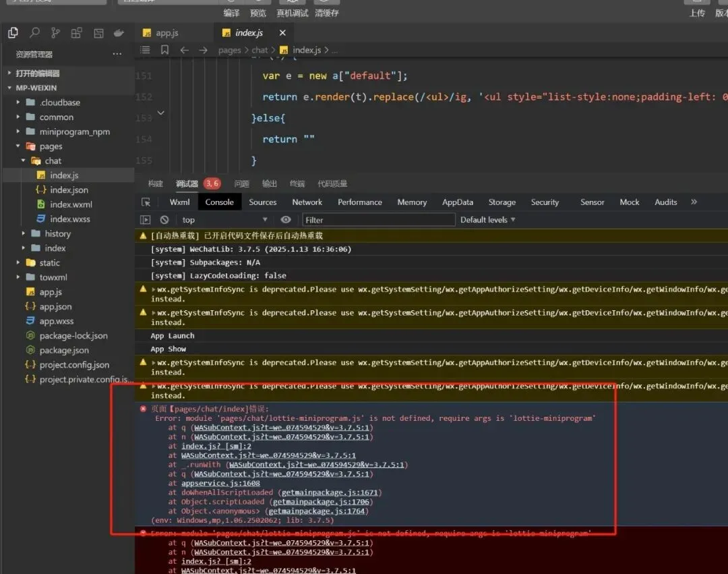Toggle the console sidebar panel icon
The image size is (728, 574).
pos(145,220)
